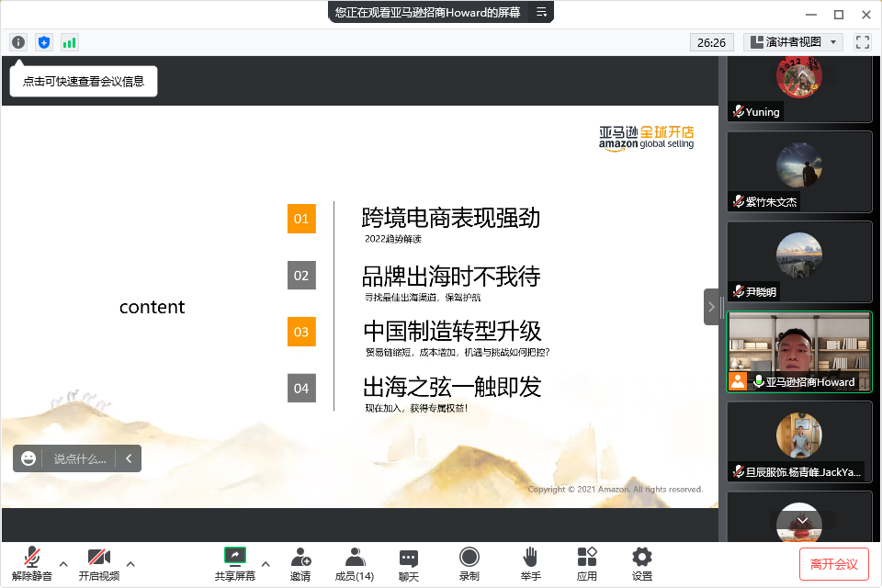Open the 成员(14) participants list

354,563
